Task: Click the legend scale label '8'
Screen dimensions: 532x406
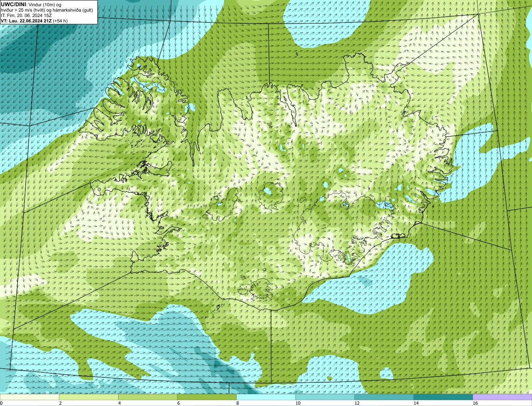Action: (x=238, y=403)
